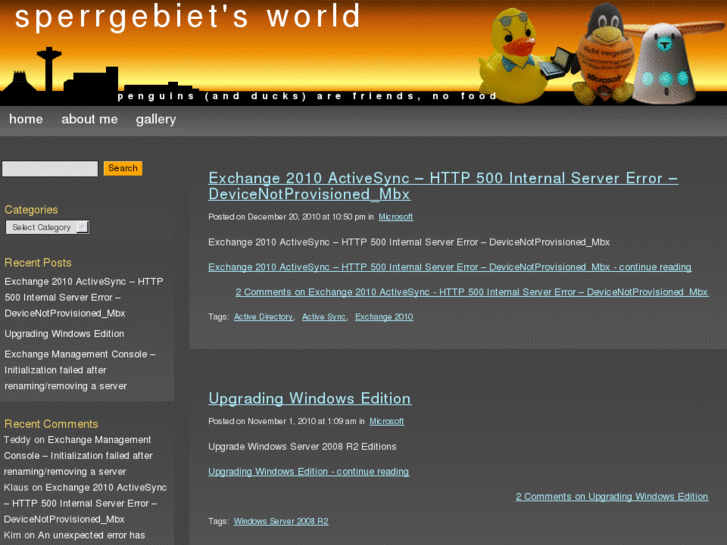This screenshot has height=545, width=727.
Task: Click the Categories sidebar heading
Action: (31, 210)
